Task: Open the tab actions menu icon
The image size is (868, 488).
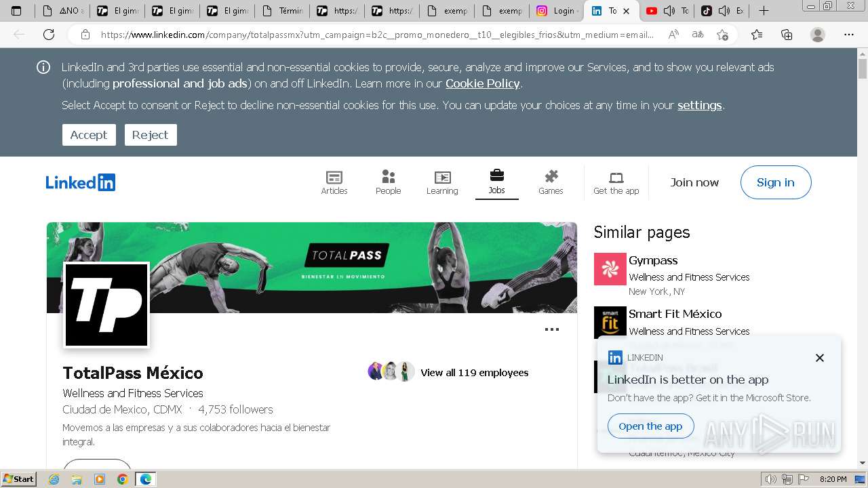Action: [x=17, y=11]
